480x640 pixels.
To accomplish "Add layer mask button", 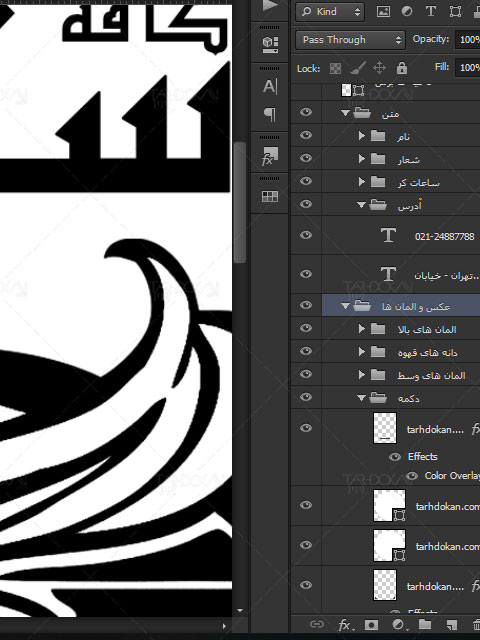I will [371, 624].
